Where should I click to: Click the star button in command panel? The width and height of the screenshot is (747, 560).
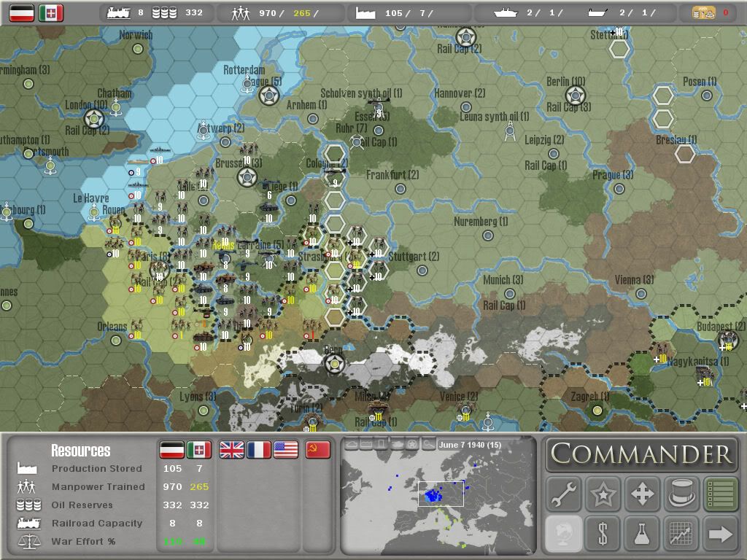pos(603,494)
